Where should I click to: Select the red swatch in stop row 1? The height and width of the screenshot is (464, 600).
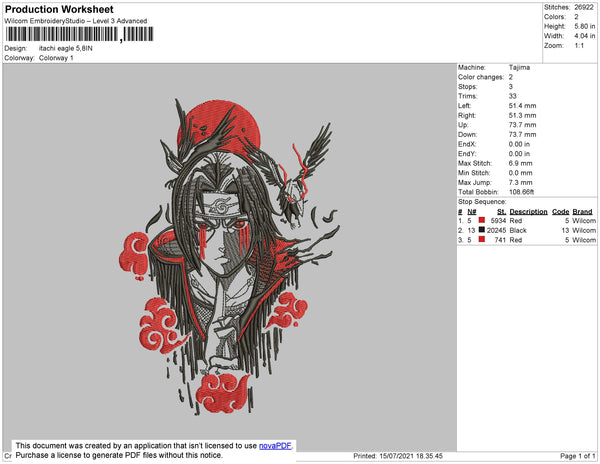tap(482, 220)
